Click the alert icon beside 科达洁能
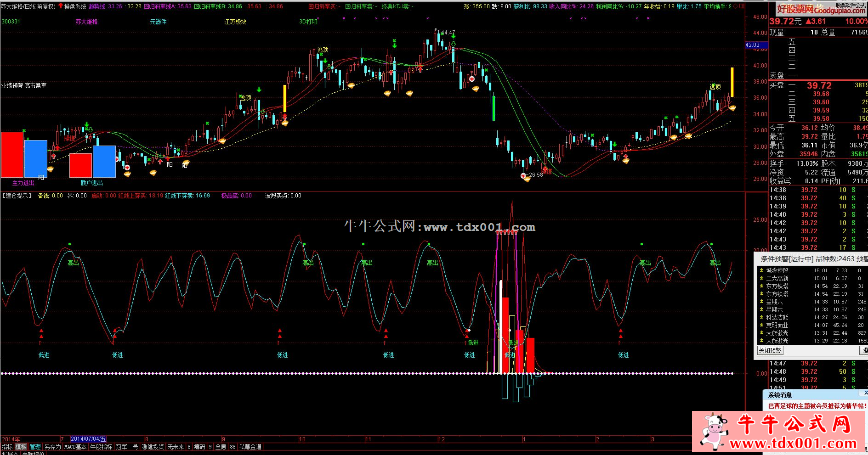Image resolution: width=868 pixels, height=455 pixels. (761, 318)
